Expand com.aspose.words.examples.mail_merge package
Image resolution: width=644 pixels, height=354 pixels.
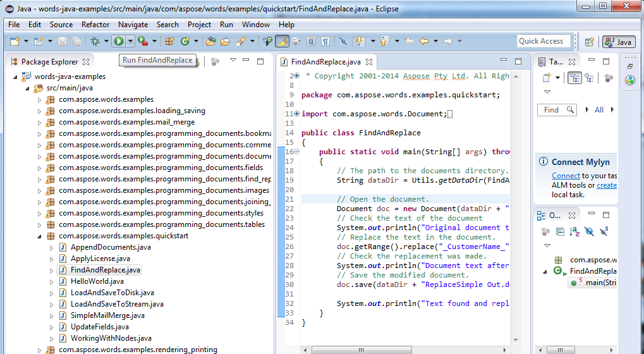tap(39, 123)
